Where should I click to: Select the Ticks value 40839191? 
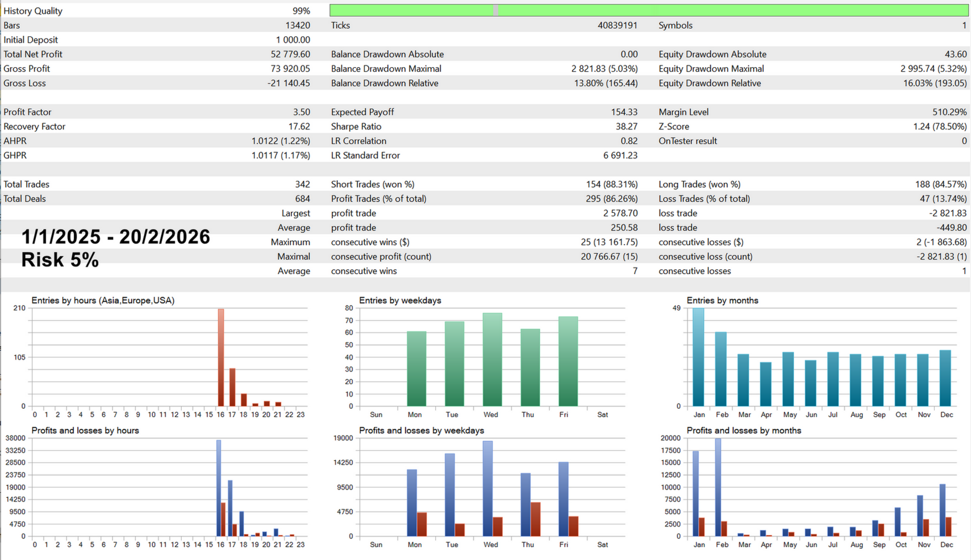coord(617,25)
